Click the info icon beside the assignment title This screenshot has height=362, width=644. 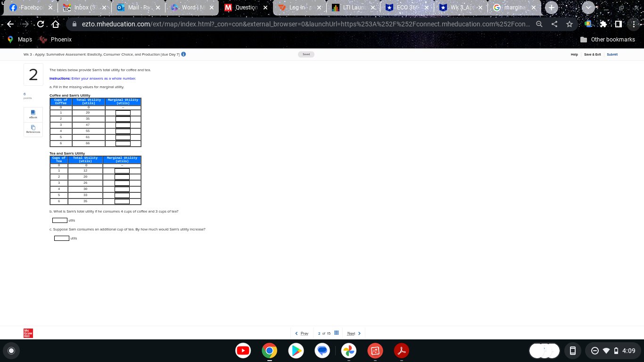(x=183, y=54)
